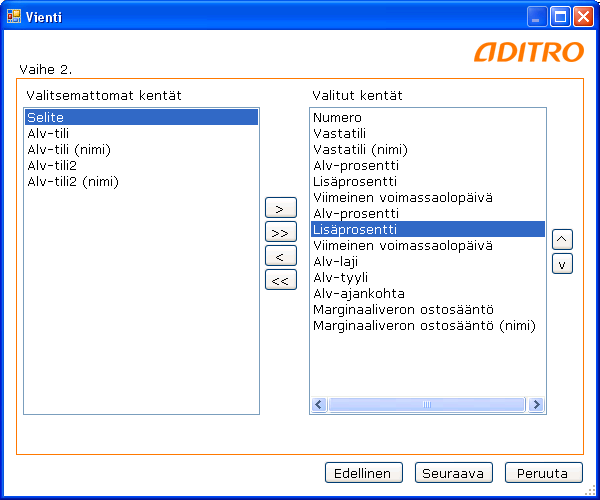Click the Vienti window title icon
This screenshot has height=500, width=600.
14,16
